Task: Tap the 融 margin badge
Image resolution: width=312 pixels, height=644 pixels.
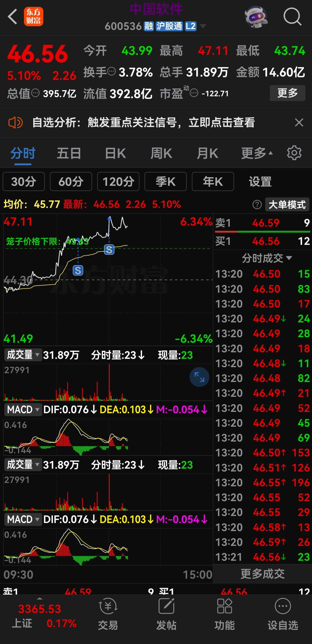Action: click(149, 26)
